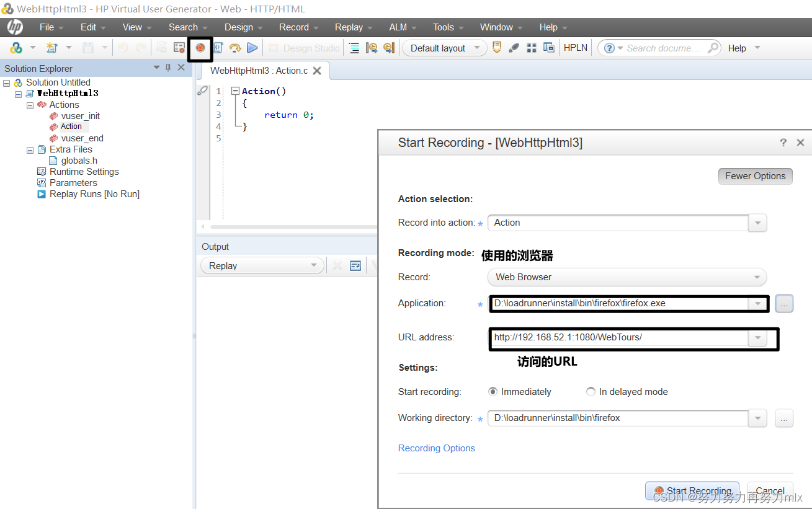The height and width of the screenshot is (509, 812).
Task: Close the Action.c editor tab
Action: (317, 71)
